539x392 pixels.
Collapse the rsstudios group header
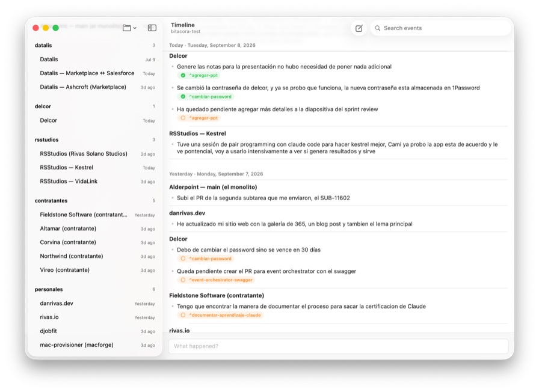pos(46,139)
